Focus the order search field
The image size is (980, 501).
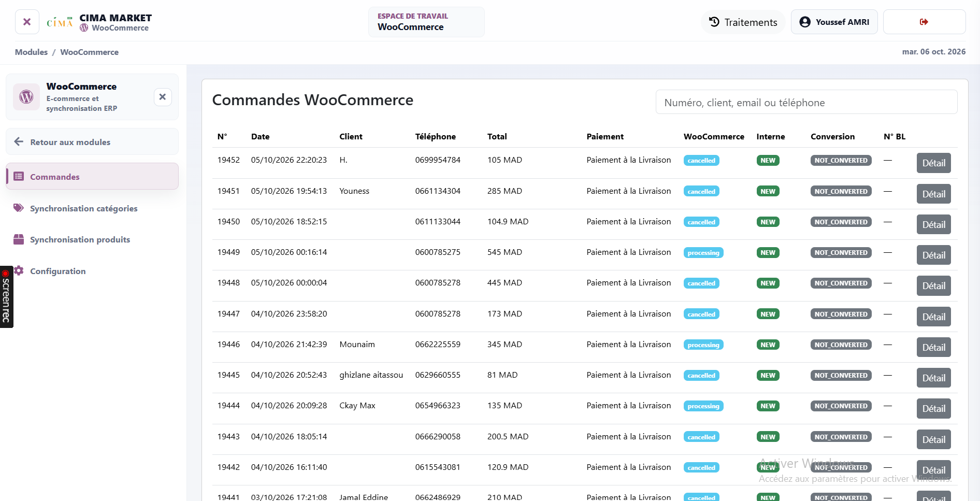tap(806, 102)
